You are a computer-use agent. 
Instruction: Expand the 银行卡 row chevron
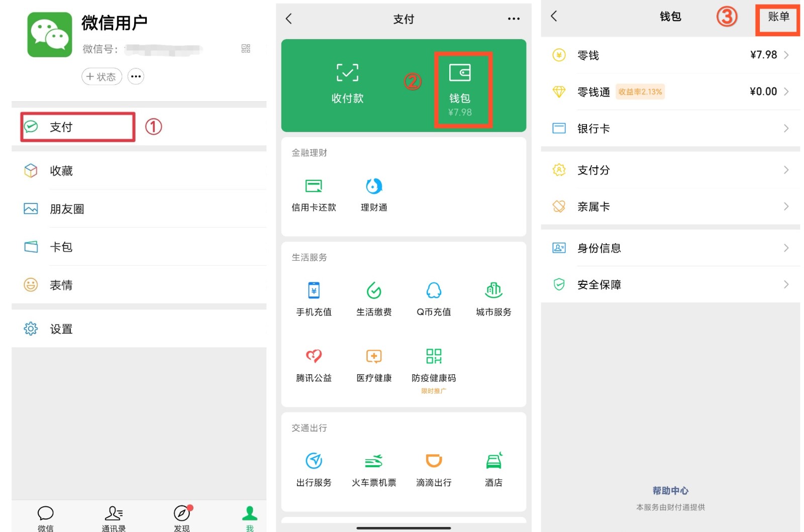click(786, 129)
